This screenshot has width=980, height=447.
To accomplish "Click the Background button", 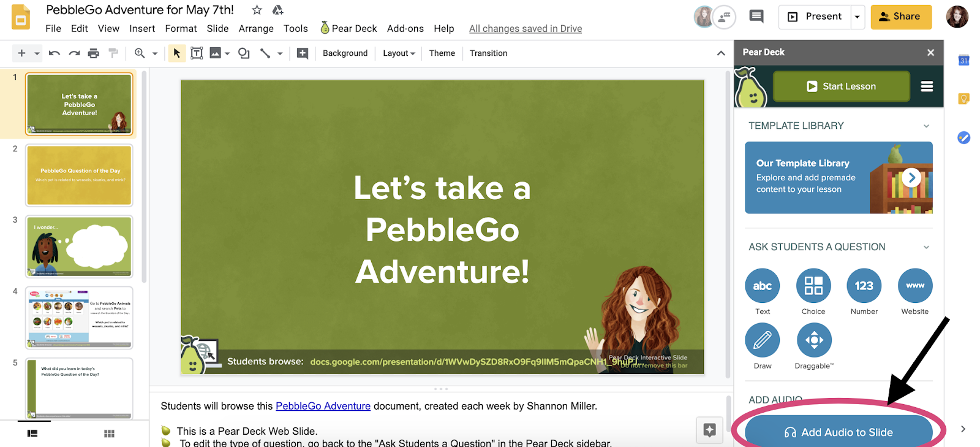I will point(345,53).
